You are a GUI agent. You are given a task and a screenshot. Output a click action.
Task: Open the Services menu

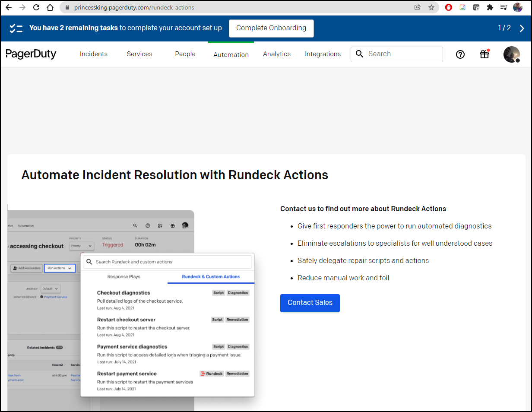[x=139, y=54]
